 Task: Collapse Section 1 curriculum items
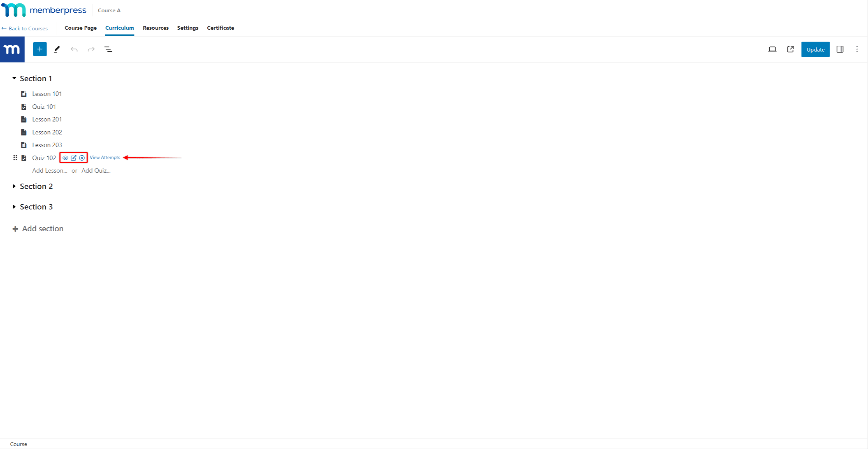[14, 78]
